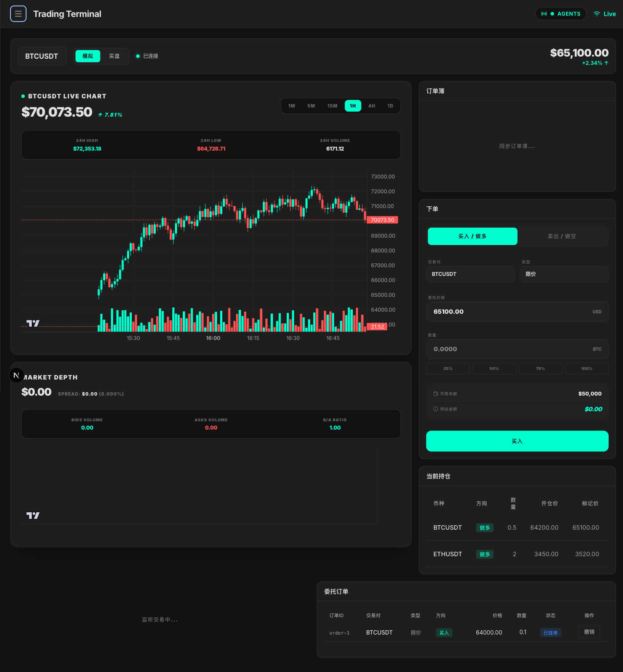Cancel order-1 with the 撤销 button
Screen dimensions: 623x672
point(589,632)
